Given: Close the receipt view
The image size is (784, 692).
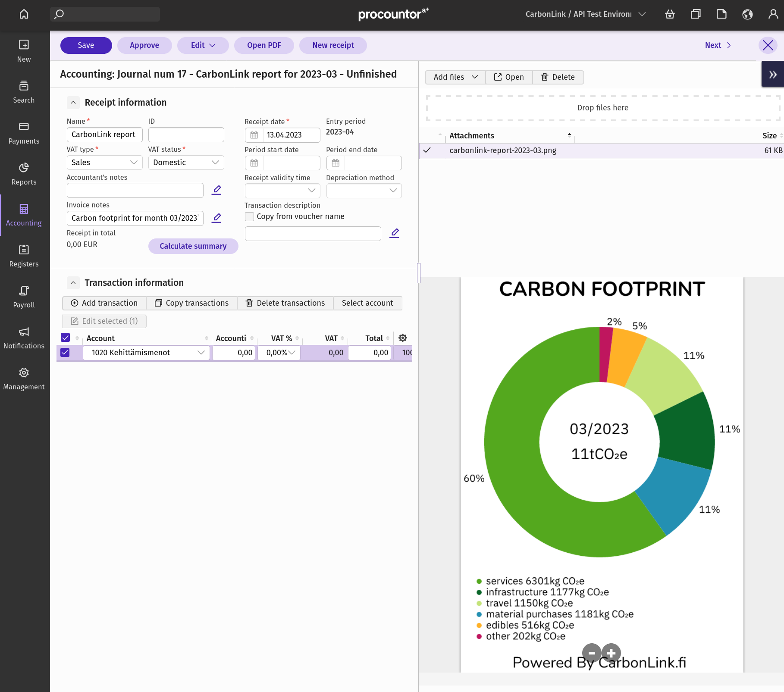Looking at the screenshot, I should click(768, 45).
